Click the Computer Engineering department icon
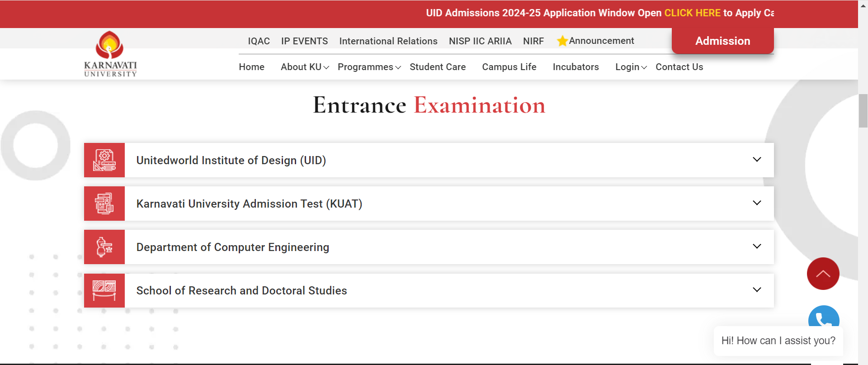 104,247
